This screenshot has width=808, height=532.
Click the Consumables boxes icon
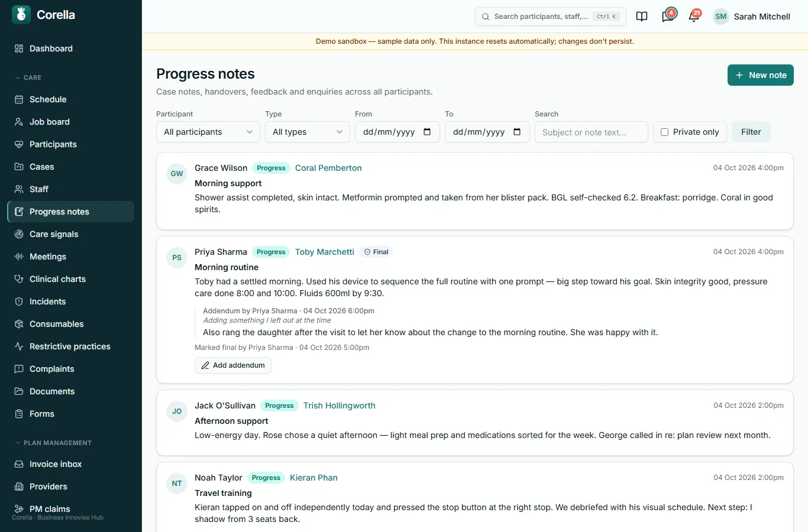point(19,324)
